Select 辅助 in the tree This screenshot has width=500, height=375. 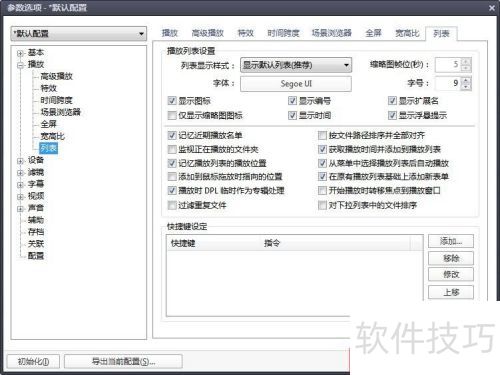tap(36, 220)
